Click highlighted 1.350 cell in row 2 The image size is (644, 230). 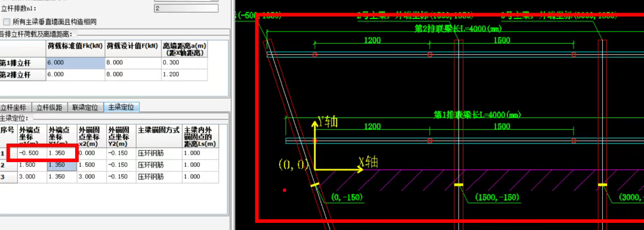coord(61,165)
